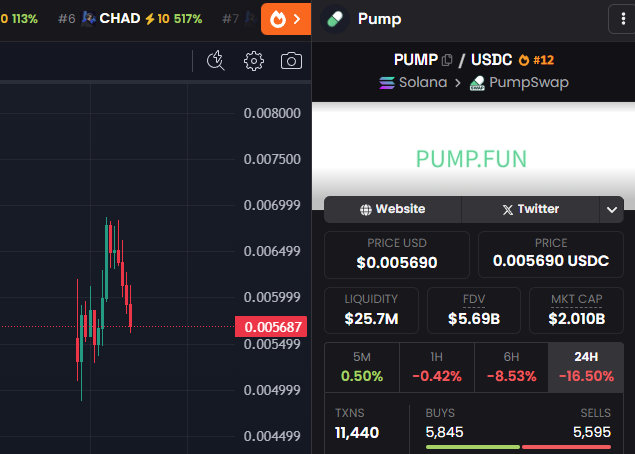Viewport: 635px width, 454px height.
Task: Select the 1H timeframe tab
Action: (437, 367)
